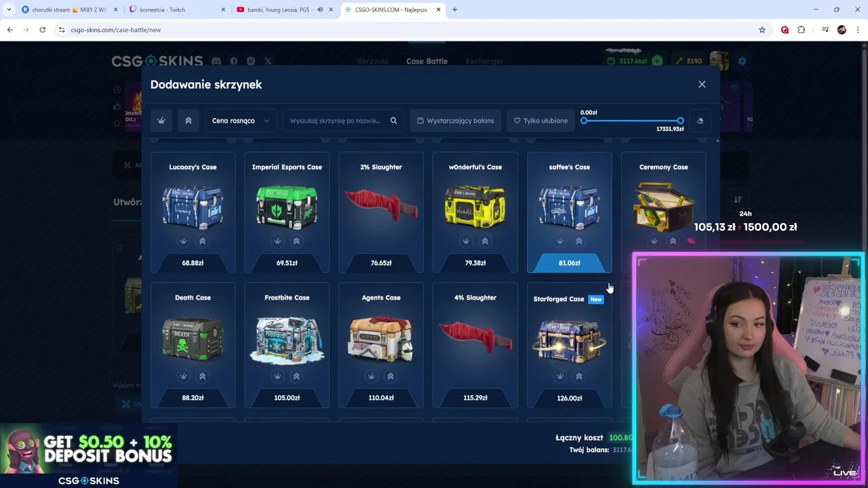Select the Ceremony Case image
This screenshot has height=488, width=868.
(x=663, y=206)
